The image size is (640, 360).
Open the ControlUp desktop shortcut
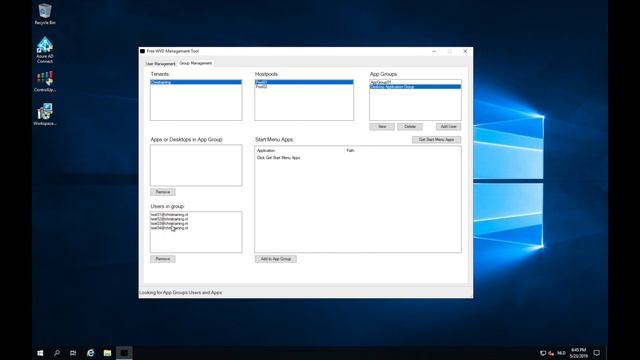coord(44,81)
